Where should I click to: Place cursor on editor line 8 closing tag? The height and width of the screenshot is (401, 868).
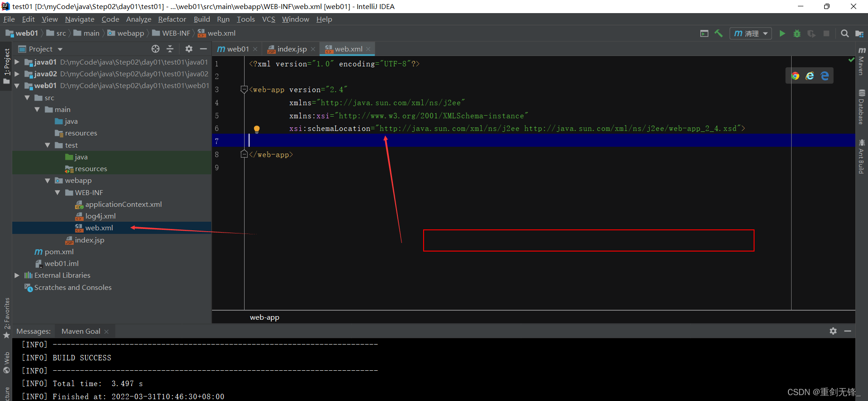271,154
